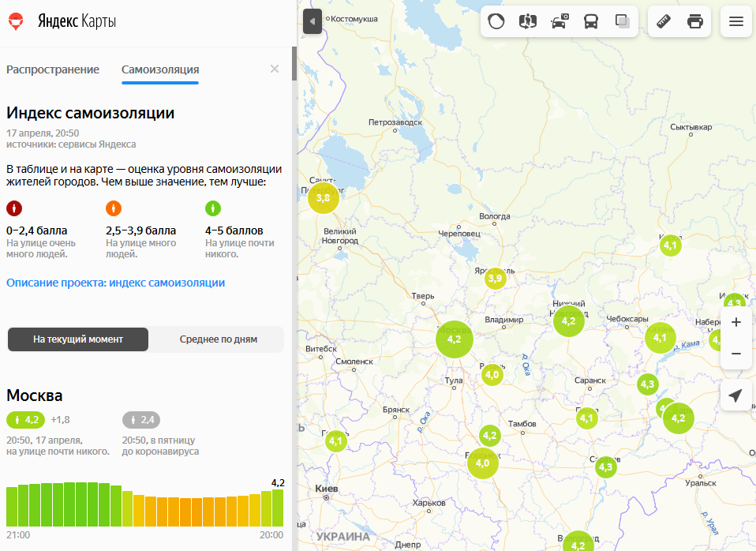Viewport: 756px width, 551px height.
Task: Click the Вологда city label on map
Action: [x=494, y=216]
